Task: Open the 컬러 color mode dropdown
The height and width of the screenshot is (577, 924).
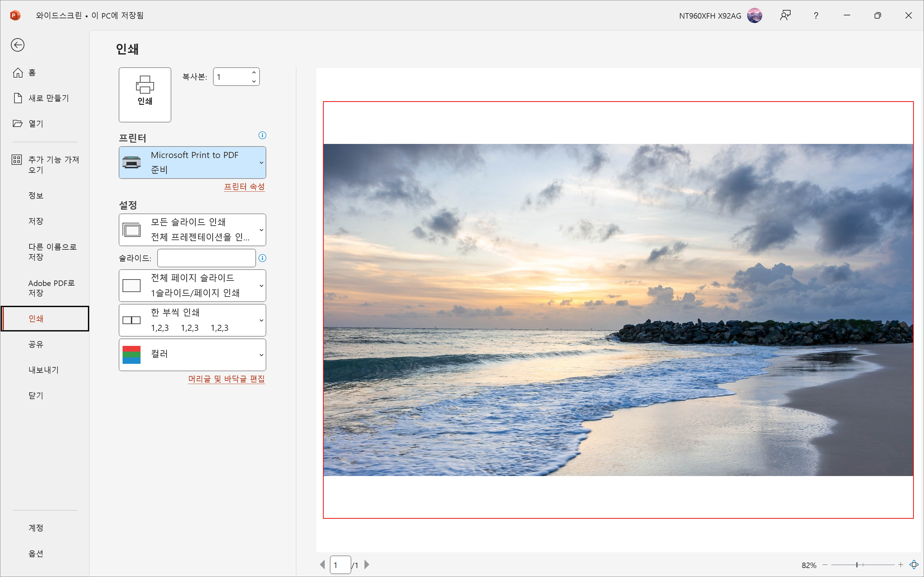Action: (x=193, y=355)
